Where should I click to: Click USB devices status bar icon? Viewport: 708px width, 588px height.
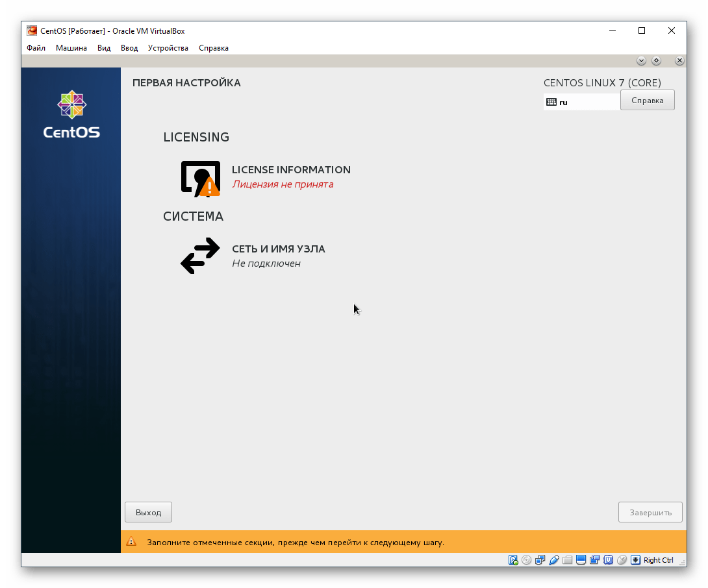click(554, 559)
